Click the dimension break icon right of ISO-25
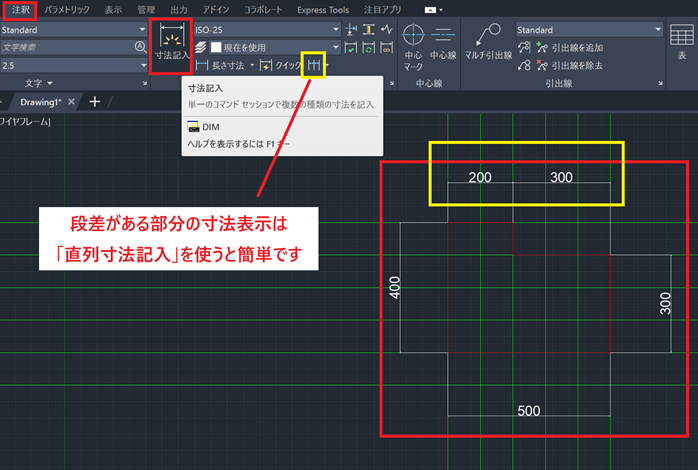 tap(351, 30)
